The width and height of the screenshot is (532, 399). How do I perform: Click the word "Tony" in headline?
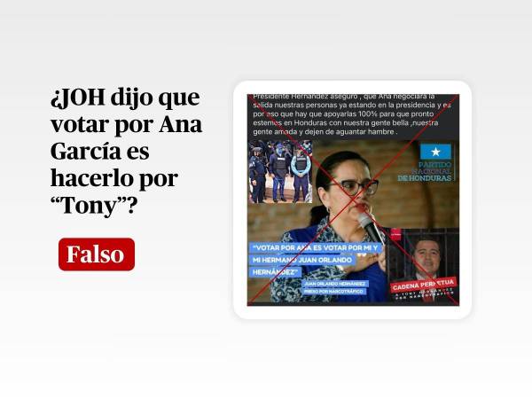[x=88, y=206]
